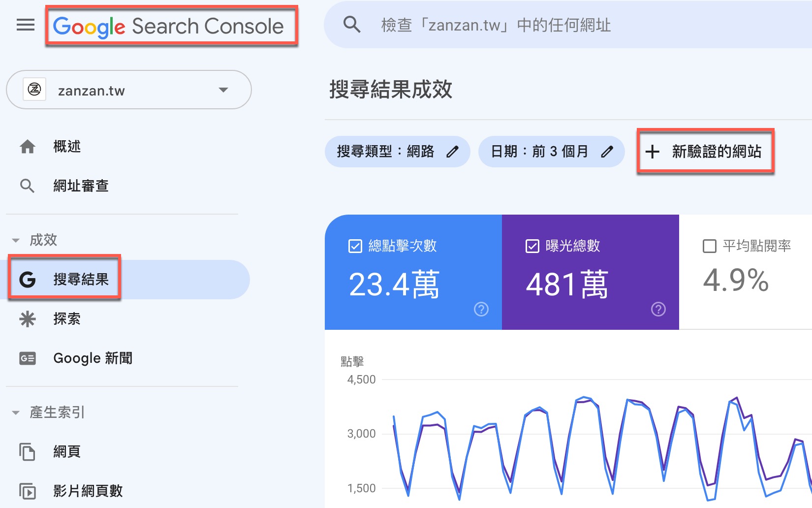Click the video pages icon beside 影片網頁數
The image size is (812, 508).
(28, 491)
